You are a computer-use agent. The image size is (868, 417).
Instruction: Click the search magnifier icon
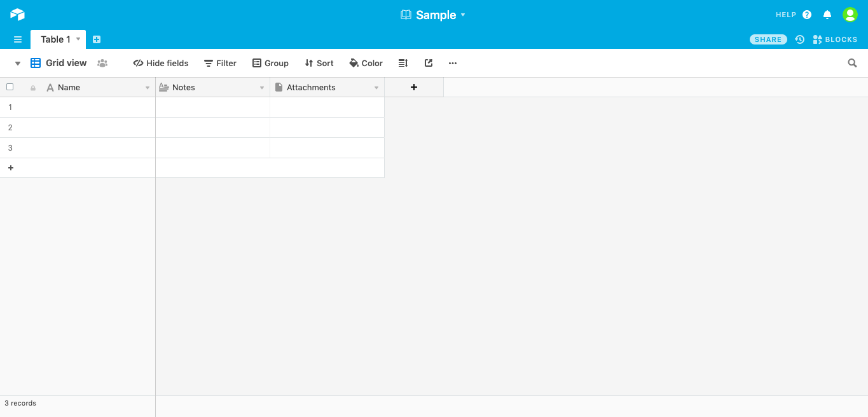coord(852,63)
